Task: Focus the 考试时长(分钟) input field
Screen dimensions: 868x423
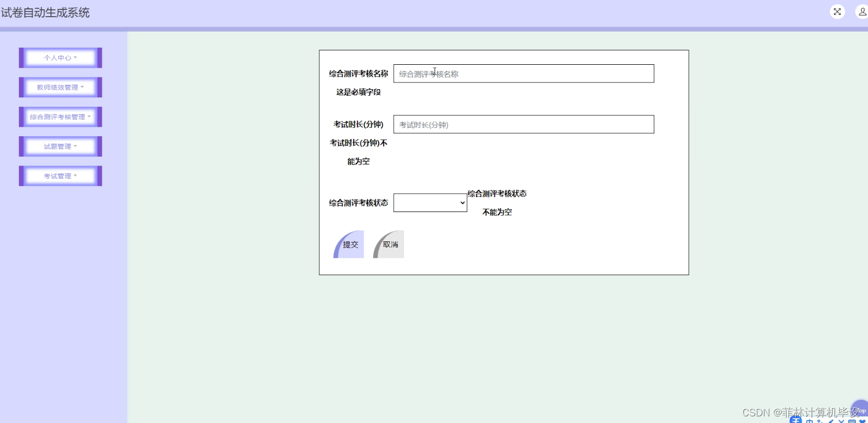Action: 524,125
